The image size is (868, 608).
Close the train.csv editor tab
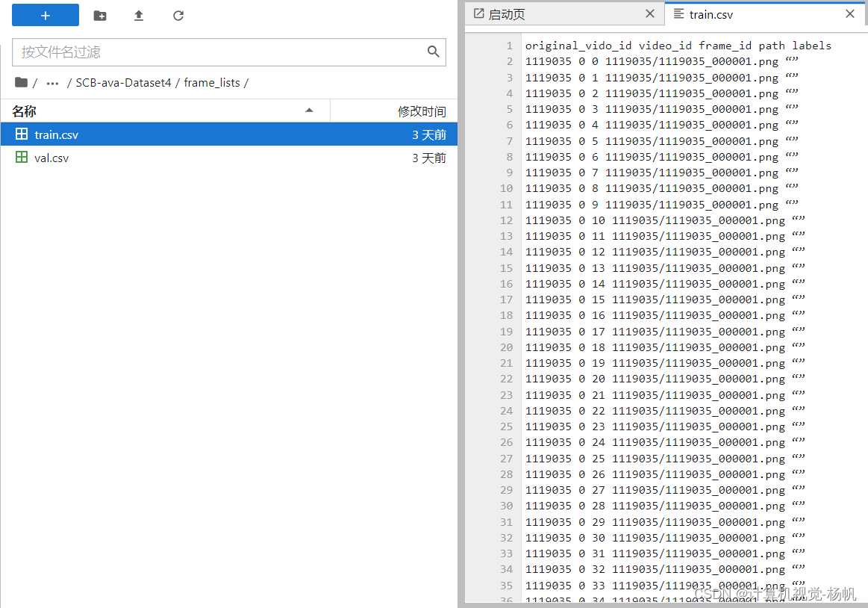850,14
